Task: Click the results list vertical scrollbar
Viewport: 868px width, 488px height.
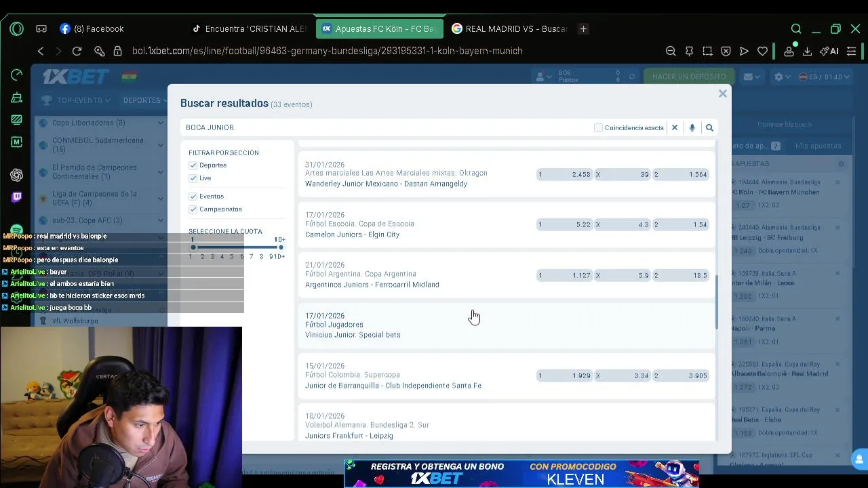Action: [716, 302]
